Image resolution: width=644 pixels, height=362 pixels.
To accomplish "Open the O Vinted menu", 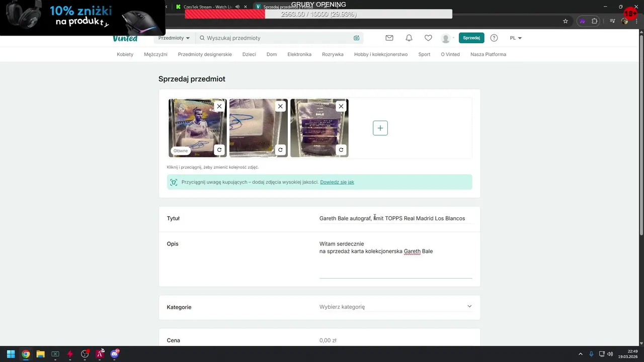I will pyautogui.click(x=450, y=54).
